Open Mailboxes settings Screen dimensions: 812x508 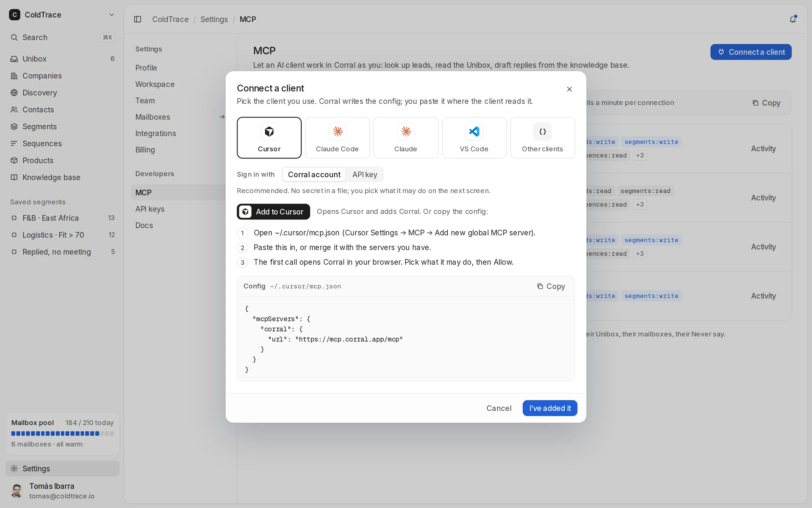(x=178, y=117)
